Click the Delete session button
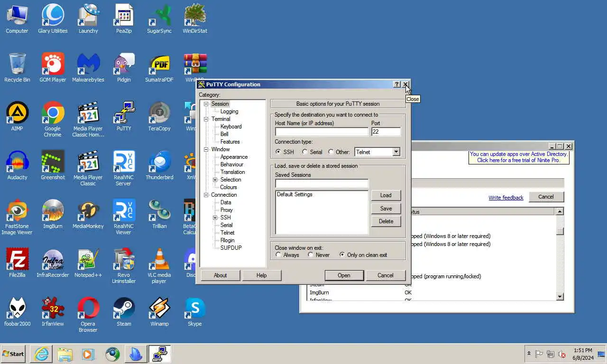Image resolution: width=607 pixels, height=364 pixels. click(386, 221)
